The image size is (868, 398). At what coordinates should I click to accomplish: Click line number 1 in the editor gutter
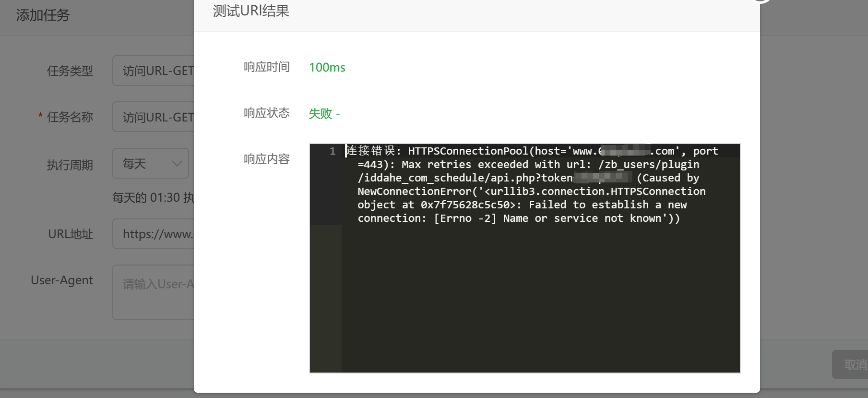tap(332, 151)
